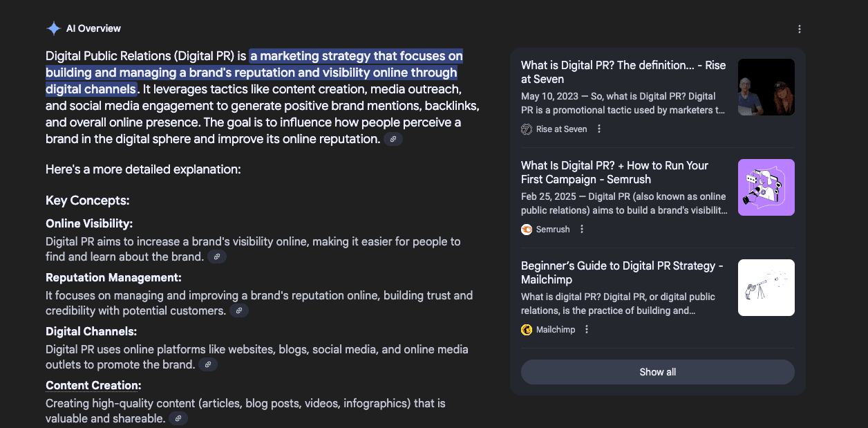Click the Semrush orange favicon
The width and height of the screenshot is (868, 428).
click(527, 230)
